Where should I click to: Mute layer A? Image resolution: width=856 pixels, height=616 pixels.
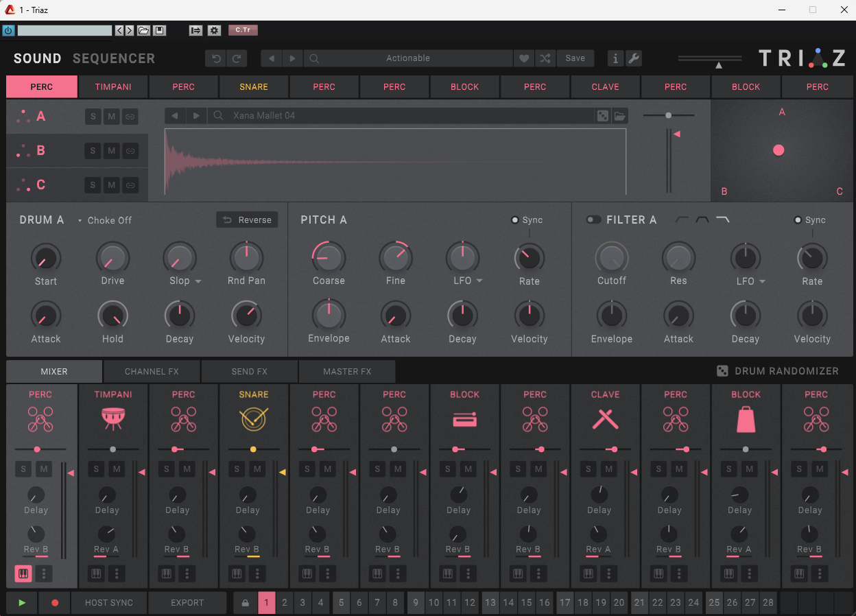click(x=112, y=117)
